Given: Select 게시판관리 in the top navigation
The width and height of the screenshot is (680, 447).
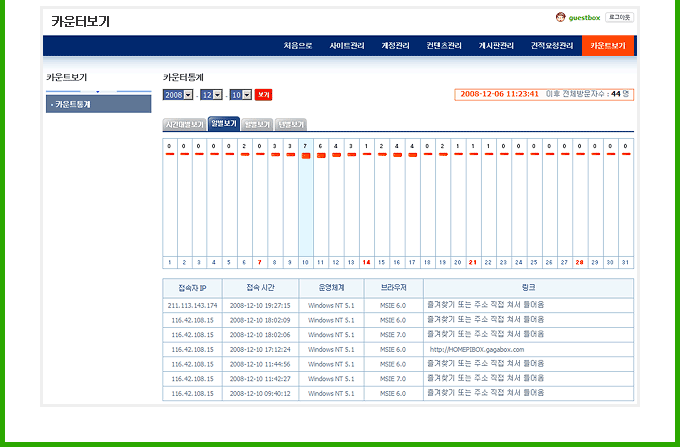Looking at the screenshot, I should [x=496, y=46].
